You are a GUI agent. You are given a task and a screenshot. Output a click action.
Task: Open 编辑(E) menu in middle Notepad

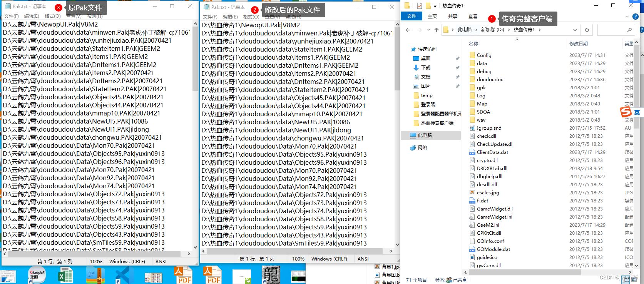pos(230,17)
